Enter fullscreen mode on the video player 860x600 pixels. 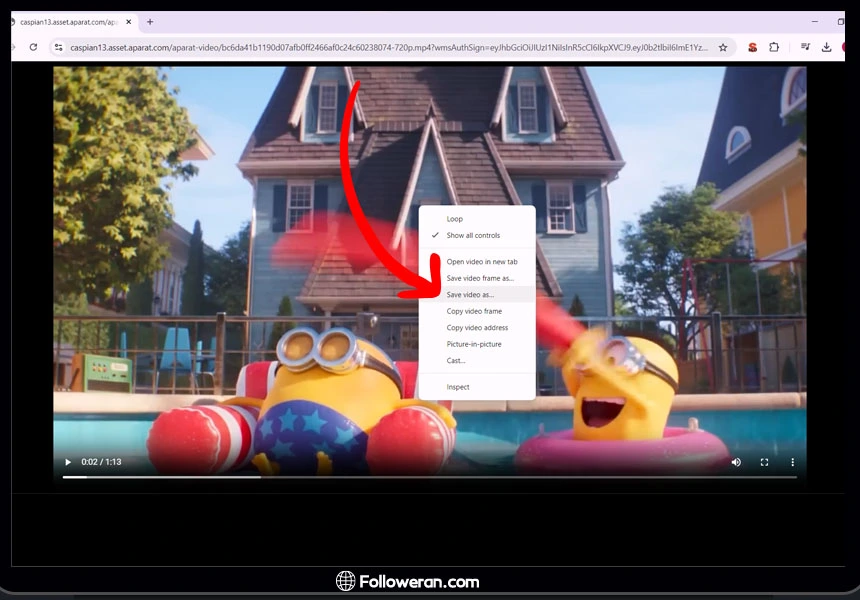[764, 462]
